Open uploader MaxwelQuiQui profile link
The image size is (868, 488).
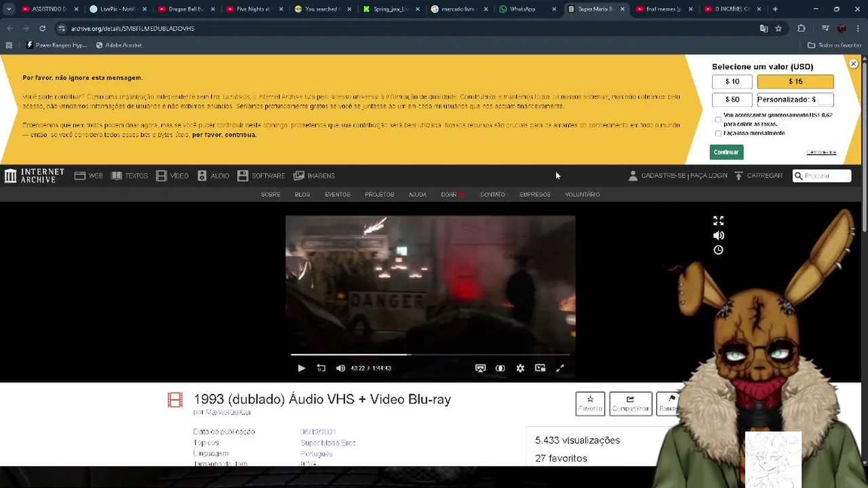click(228, 412)
